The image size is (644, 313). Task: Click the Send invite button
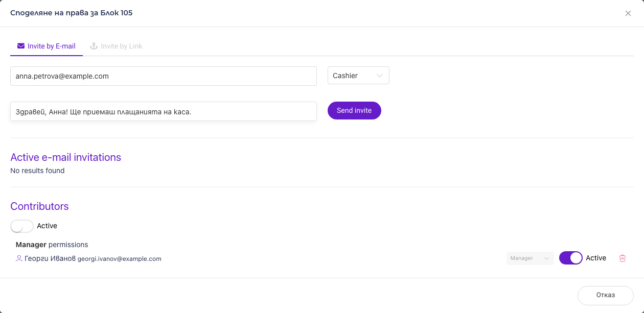pyautogui.click(x=354, y=110)
